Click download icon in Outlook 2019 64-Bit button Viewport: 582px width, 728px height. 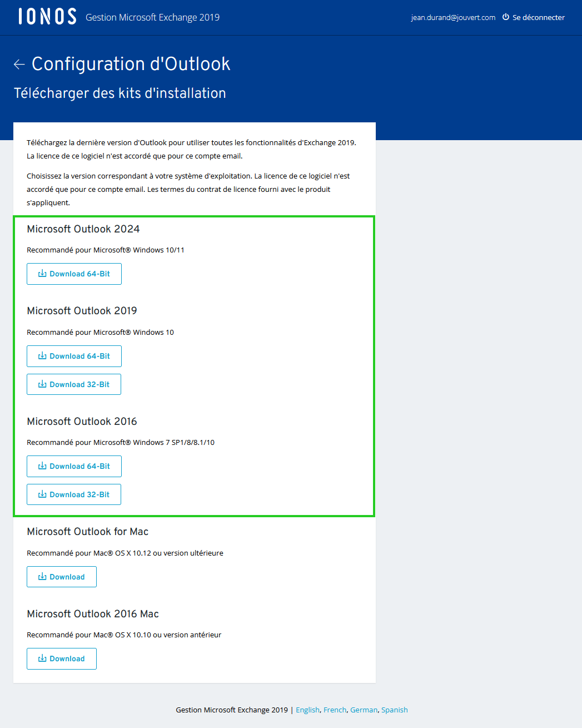(x=42, y=356)
